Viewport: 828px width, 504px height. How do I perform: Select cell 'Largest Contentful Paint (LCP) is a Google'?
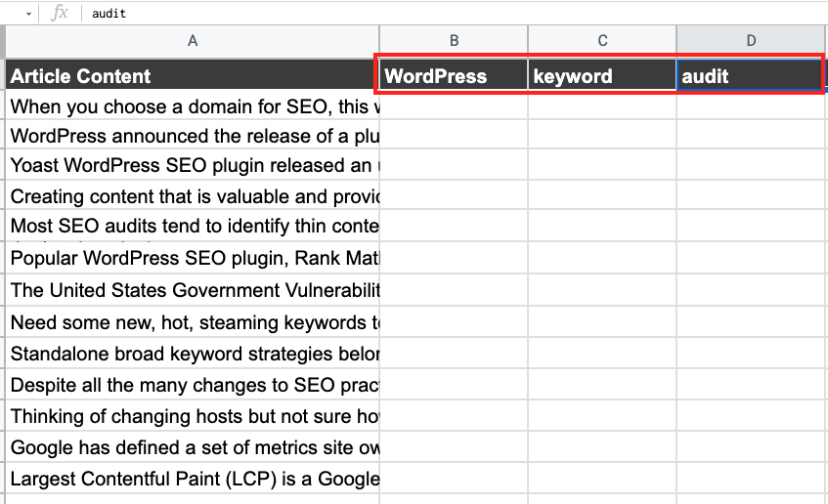pos(193,478)
